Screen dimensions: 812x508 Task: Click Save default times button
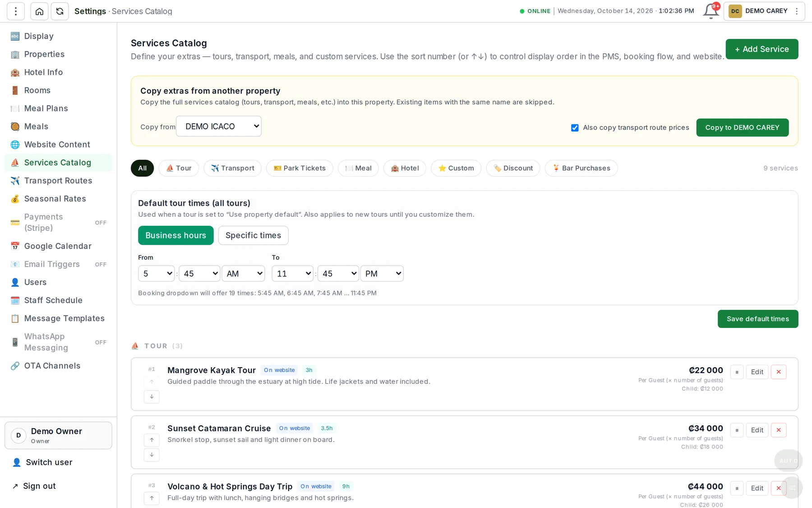click(x=758, y=319)
